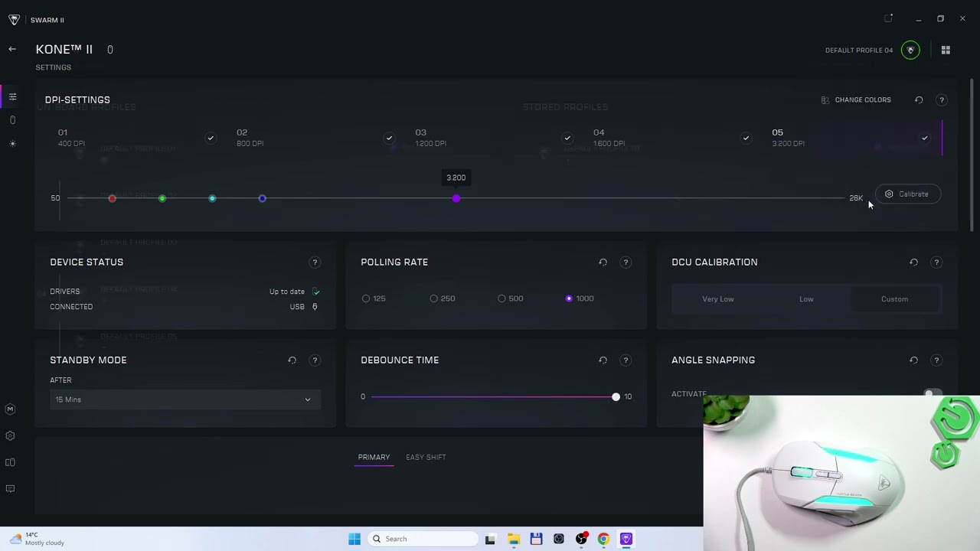Open the Macro manager M icon

[10, 409]
